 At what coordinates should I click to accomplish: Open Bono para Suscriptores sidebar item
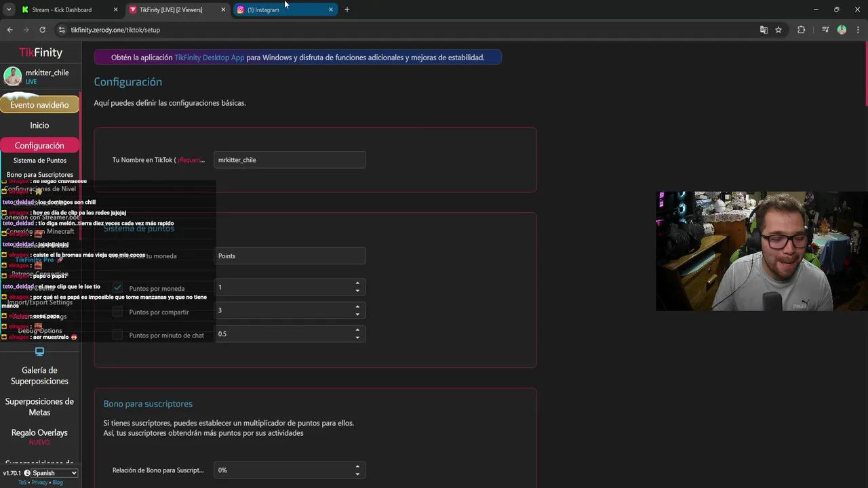point(40,175)
